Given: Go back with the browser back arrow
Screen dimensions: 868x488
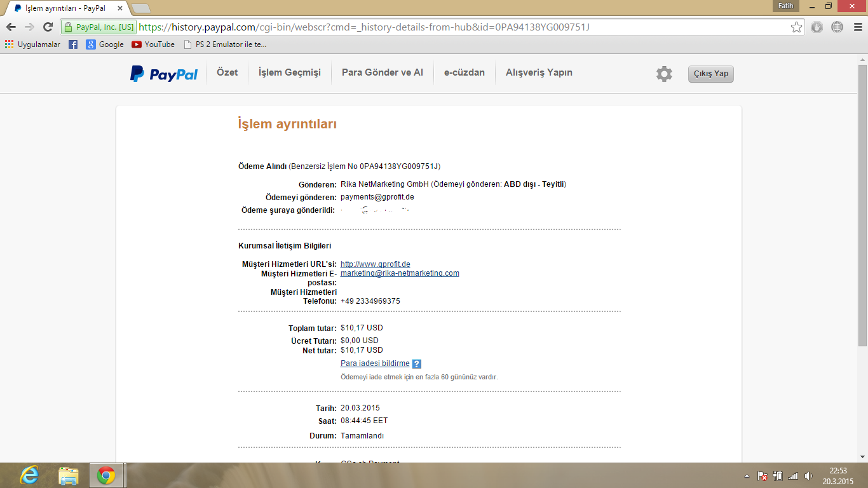Looking at the screenshot, I should [x=11, y=27].
